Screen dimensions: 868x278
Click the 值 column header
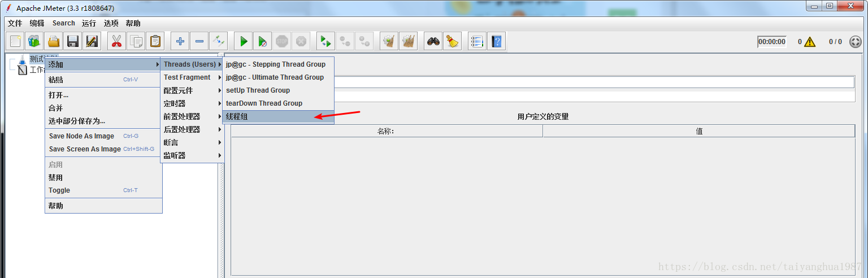click(x=699, y=131)
